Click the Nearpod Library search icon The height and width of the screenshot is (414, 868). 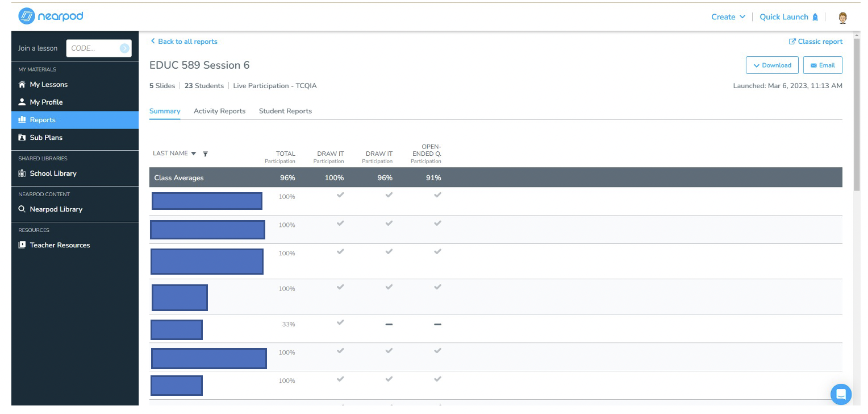point(22,209)
